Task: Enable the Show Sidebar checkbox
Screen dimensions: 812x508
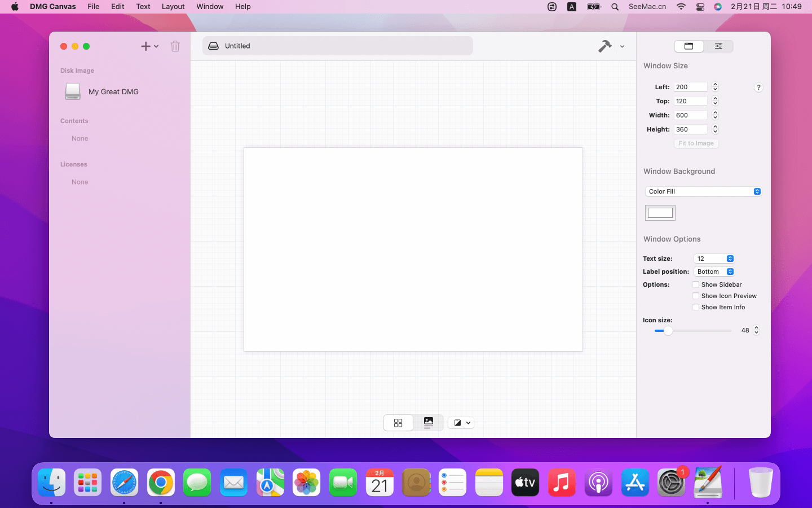Action: pos(696,284)
